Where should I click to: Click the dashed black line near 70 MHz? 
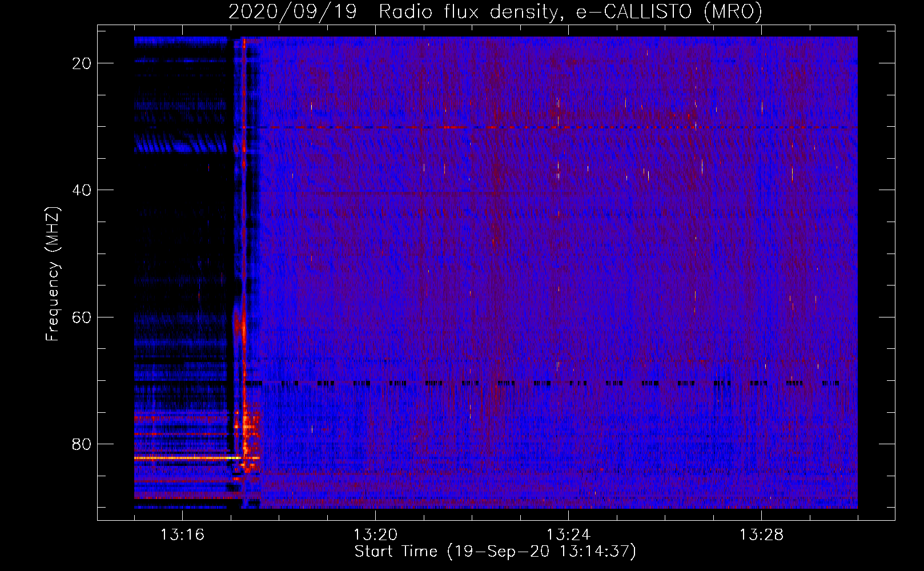[543, 383]
